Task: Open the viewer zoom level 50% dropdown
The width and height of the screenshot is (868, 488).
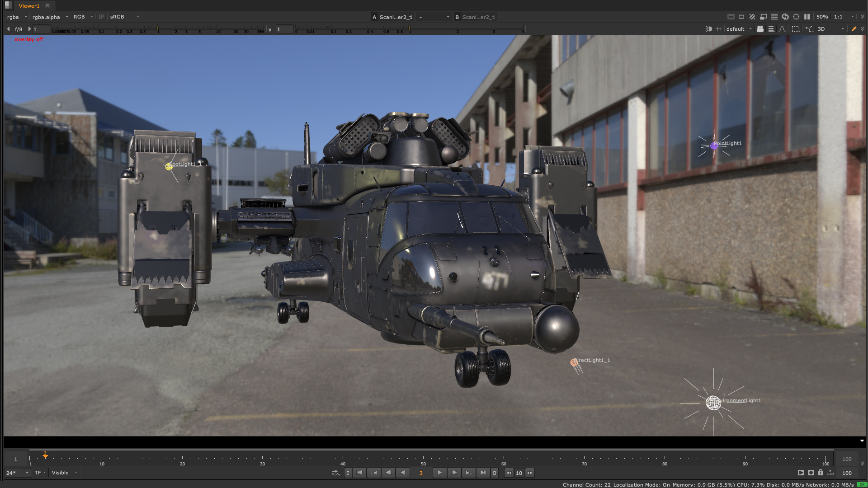Action: click(x=821, y=17)
